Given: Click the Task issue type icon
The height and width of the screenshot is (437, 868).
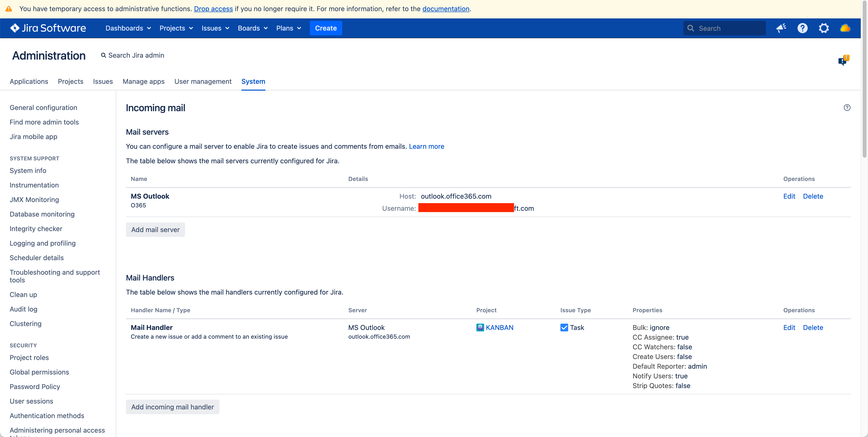Looking at the screenshot, I should 564,328.
